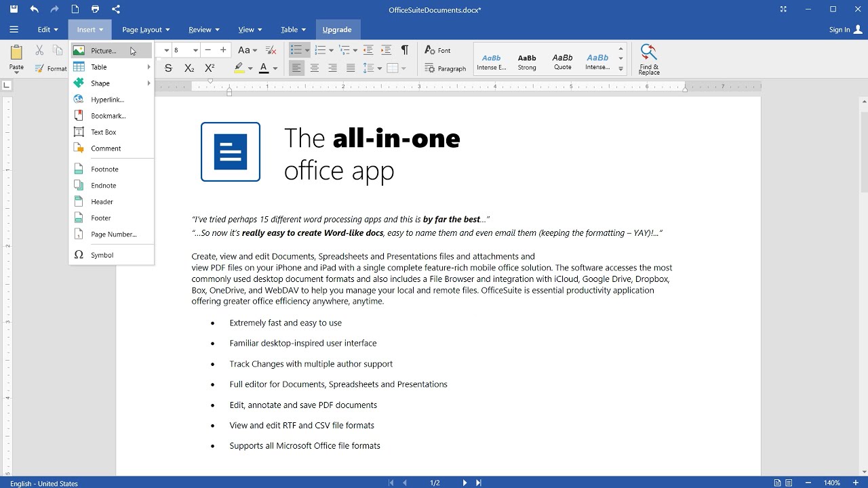Click the share icon in title bar
The width and height of the screenshot is (868, 488).
pyautogui.click(x=116, y=9)
